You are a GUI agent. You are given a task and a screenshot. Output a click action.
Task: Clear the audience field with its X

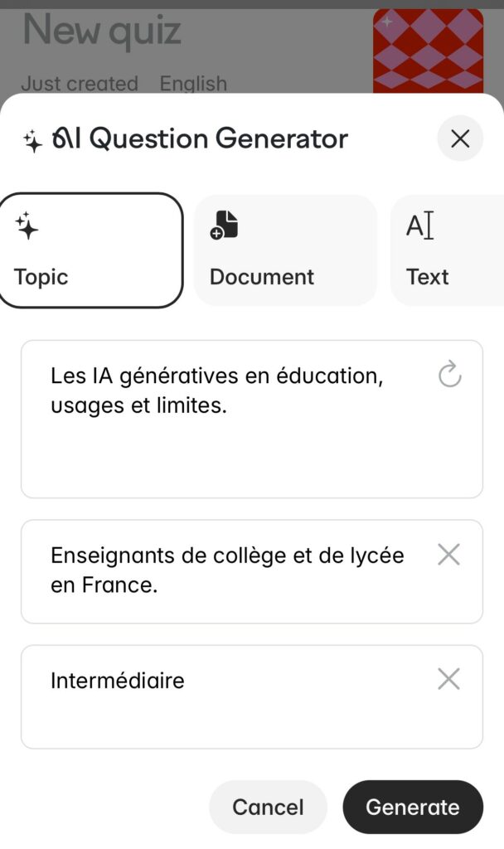(x=448, y=555)
